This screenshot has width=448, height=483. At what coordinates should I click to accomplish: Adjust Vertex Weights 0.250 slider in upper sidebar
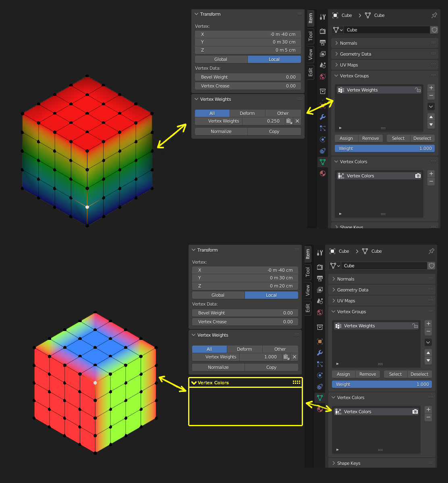point(263,121)
